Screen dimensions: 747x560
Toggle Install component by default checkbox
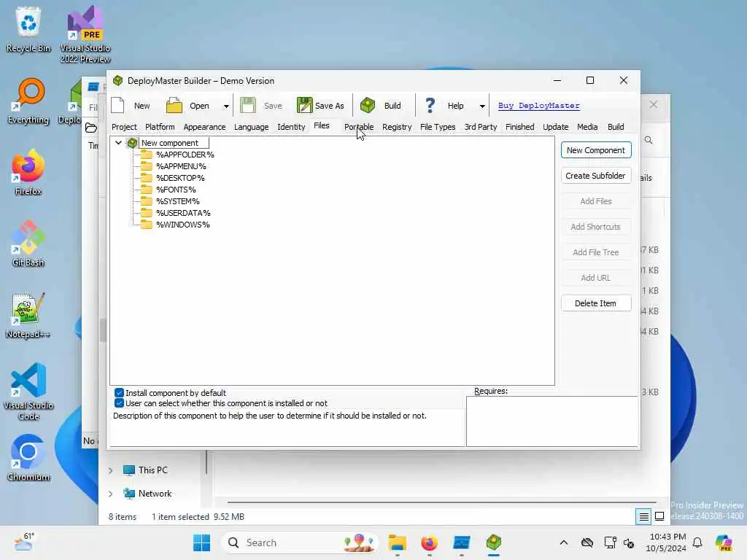[119, 393]
